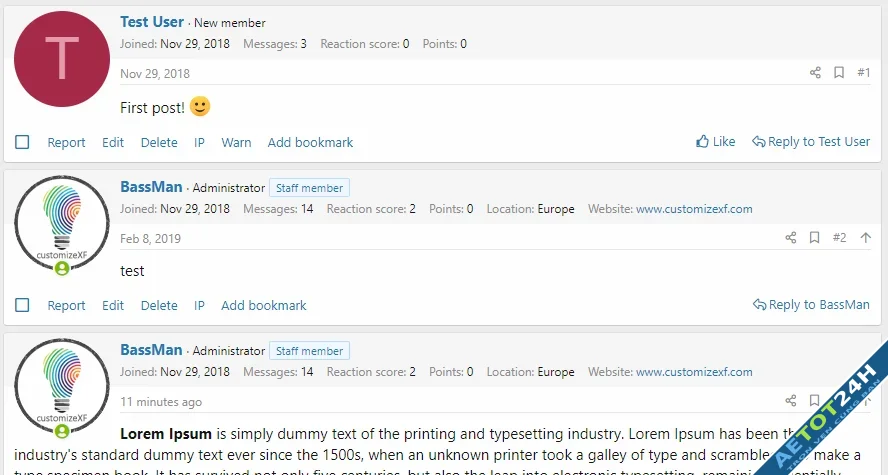Open www.customizexf.com link in post #2
Image resolution: width=888 pixels, height=475 pixels.
(x=694, y=209)
